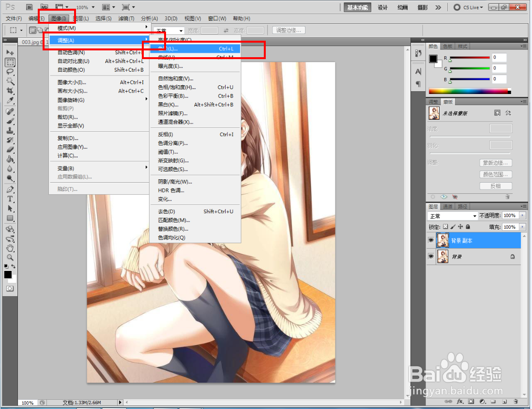Open the Layers panel options menu

tap(523, 206)
